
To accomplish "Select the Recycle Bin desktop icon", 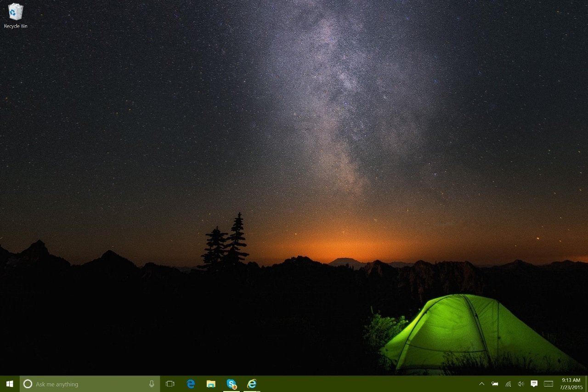I will (16, 16).
